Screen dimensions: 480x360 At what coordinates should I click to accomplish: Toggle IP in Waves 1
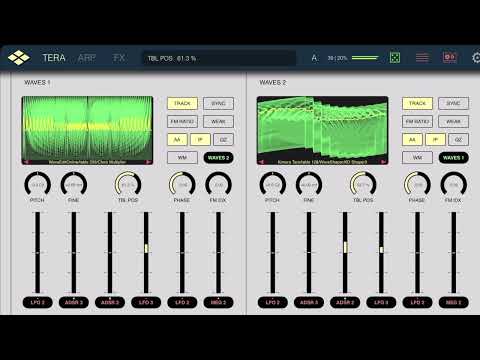(x=200, y=139)
